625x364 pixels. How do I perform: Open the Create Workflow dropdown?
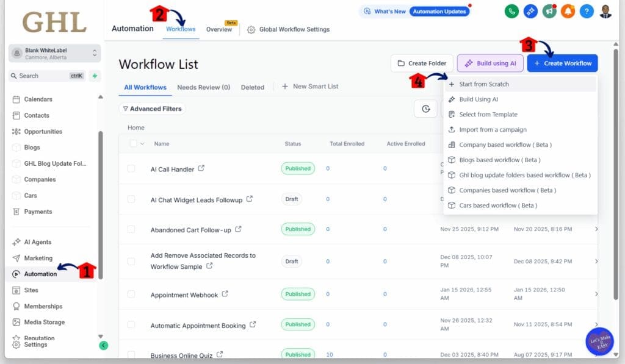pyautogui.click(x=562, y=63)
